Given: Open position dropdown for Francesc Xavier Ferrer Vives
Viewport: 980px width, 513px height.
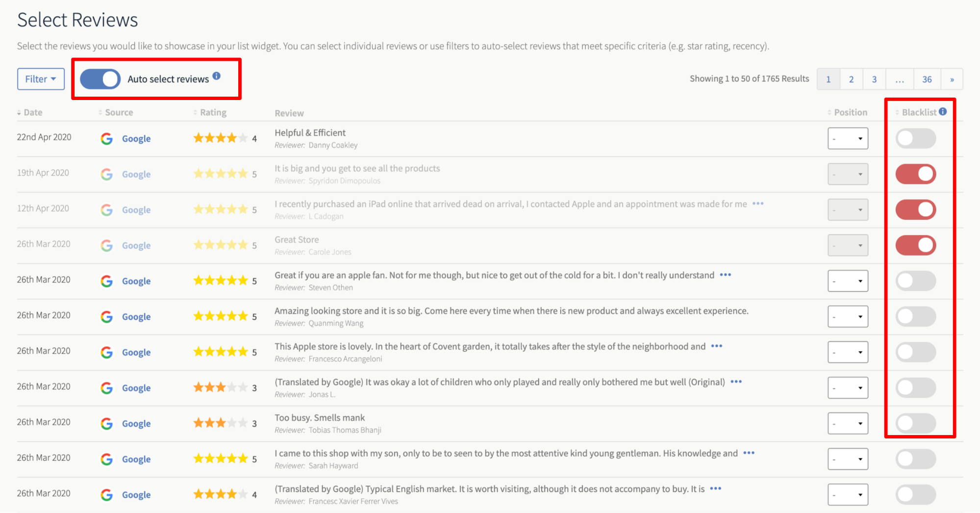Looking at the screenshot, I should (x=848, y=494).
